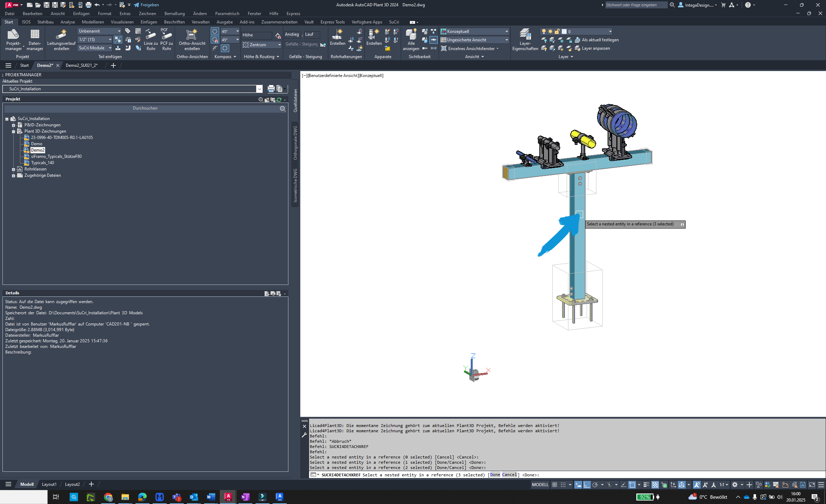Select the PCF zu Rohr tool
Screen dimensions: 826x504
[x=167, y=40]
